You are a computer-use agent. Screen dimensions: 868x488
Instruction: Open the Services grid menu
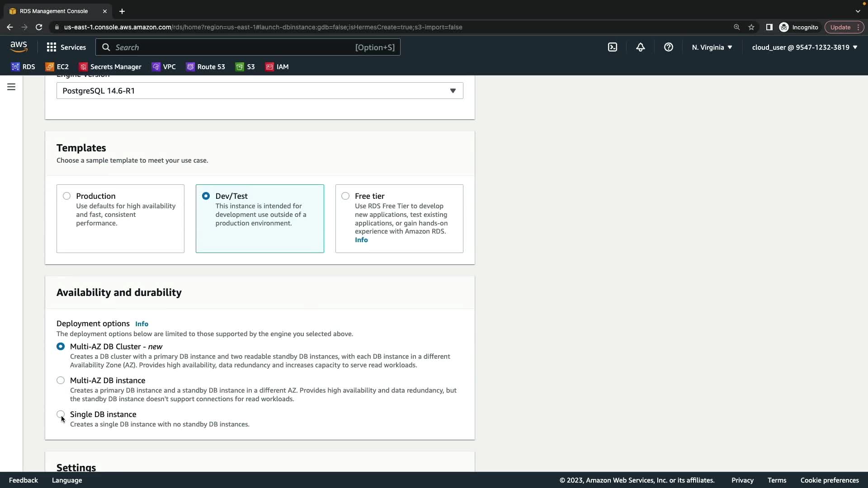(66, 47)
